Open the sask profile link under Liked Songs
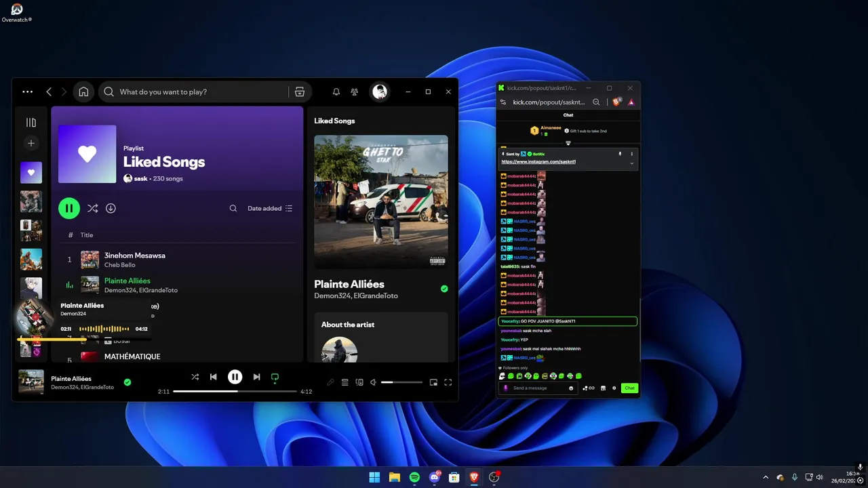The width and height of the screenshot is (868, 488). tap(140, 179)
